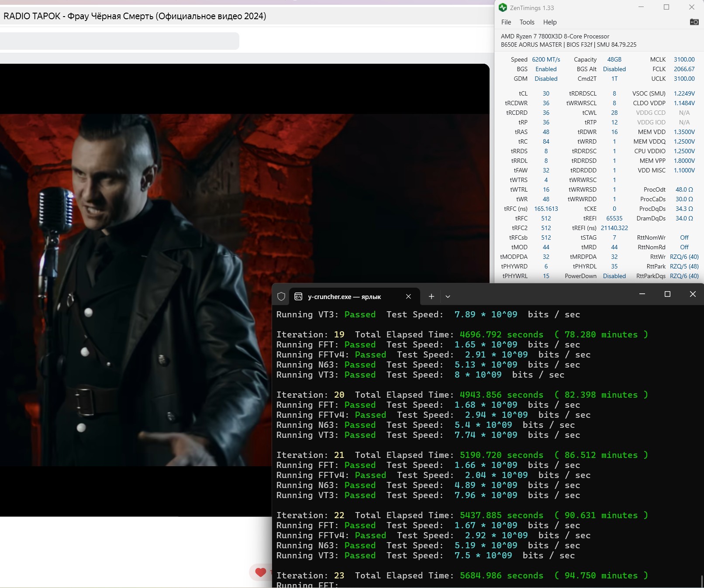
Task: Click the tRFC (ns) value '165.1613'
Action: (x=546, y=209)
